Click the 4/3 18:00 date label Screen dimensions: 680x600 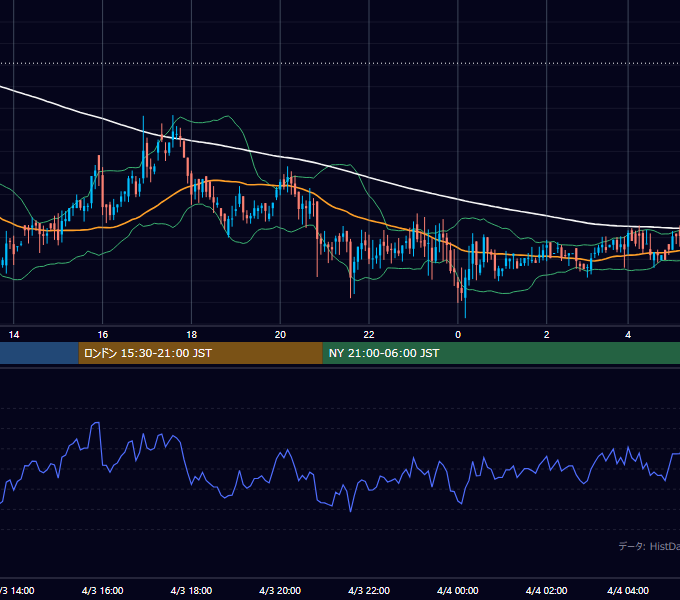191,590
